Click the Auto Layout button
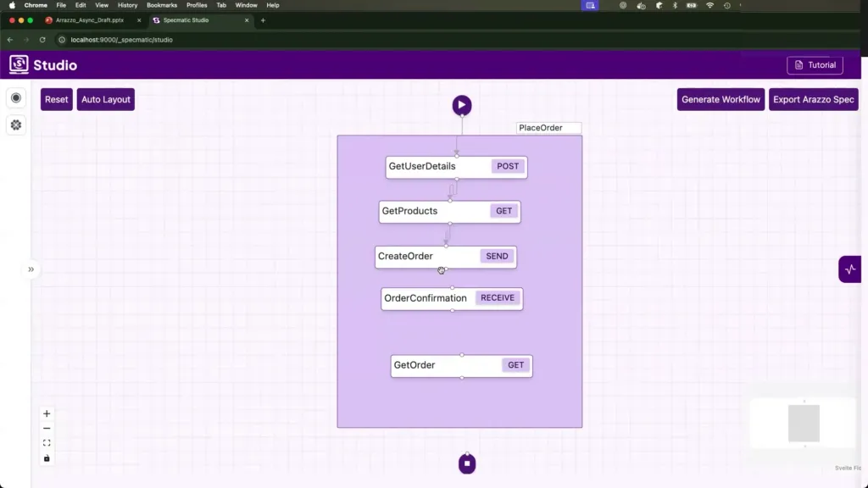 (105, 99)
